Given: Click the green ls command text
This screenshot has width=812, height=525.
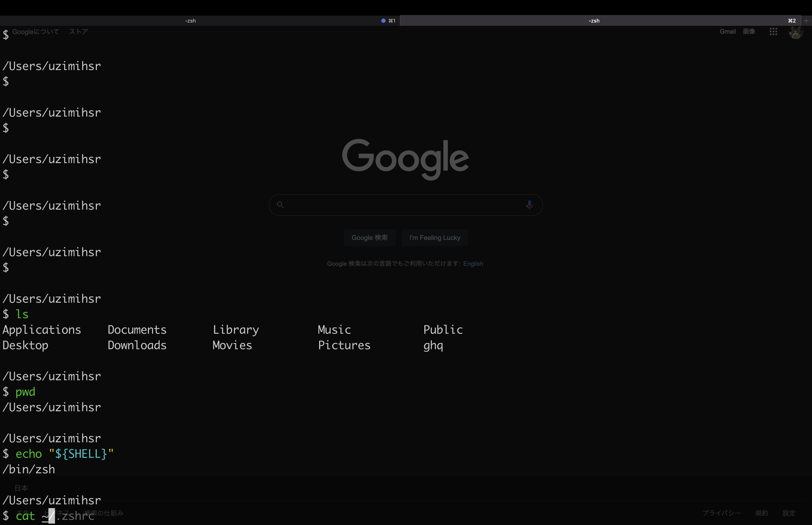Looking at the screenshot, I should click(22, 314).
